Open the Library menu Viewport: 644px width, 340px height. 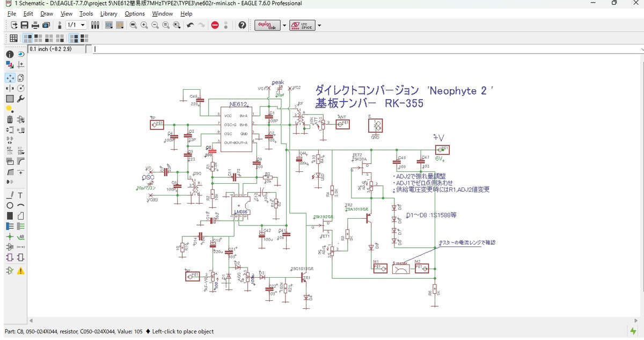108,13
